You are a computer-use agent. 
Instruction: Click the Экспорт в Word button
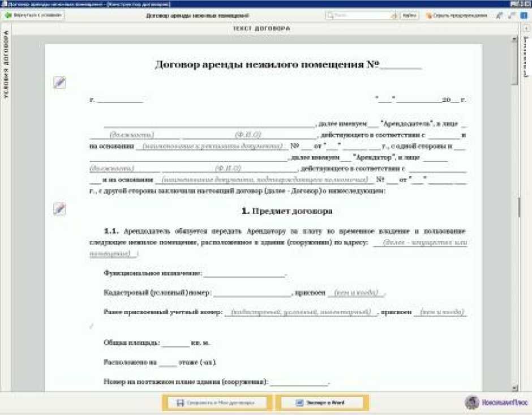click(x=321, y=403)
